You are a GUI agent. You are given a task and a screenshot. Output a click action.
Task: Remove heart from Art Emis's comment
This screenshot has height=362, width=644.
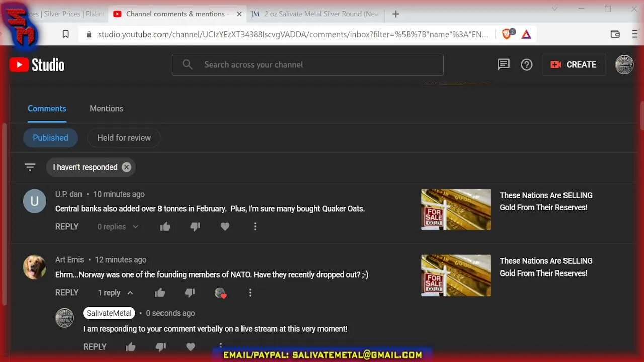220,293
